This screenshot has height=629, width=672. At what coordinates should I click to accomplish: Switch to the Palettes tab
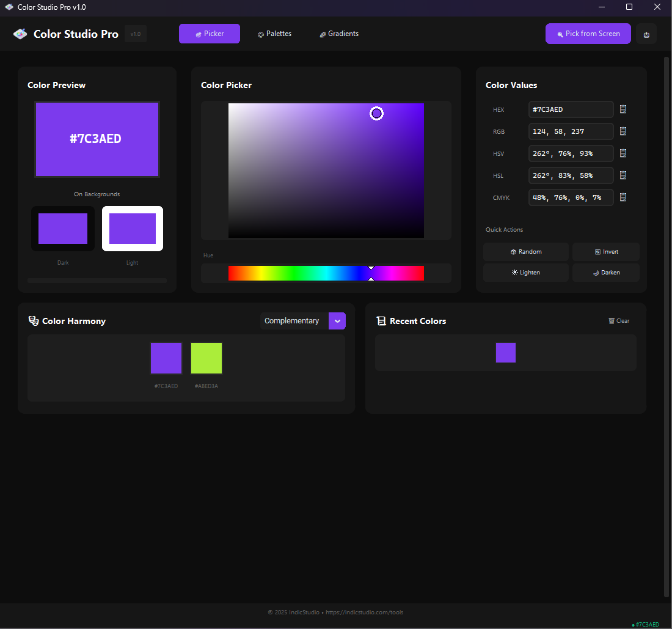pyautogui.click(x=274, y=34)
